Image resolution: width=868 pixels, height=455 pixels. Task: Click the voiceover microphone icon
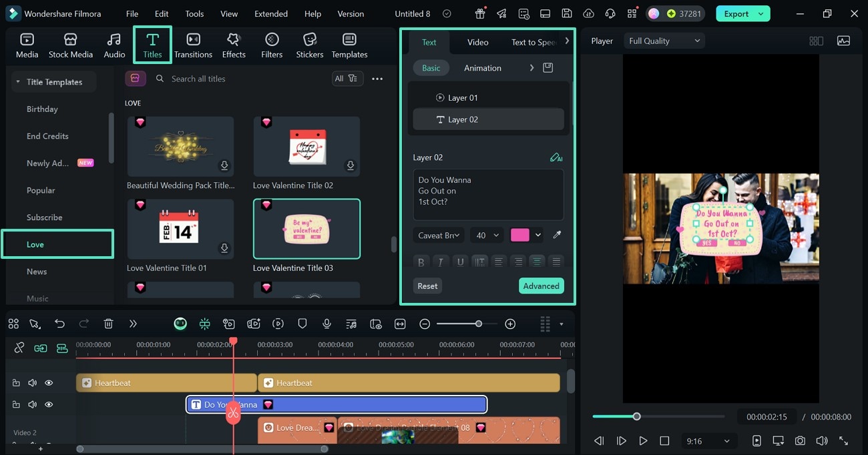(327, 324)
